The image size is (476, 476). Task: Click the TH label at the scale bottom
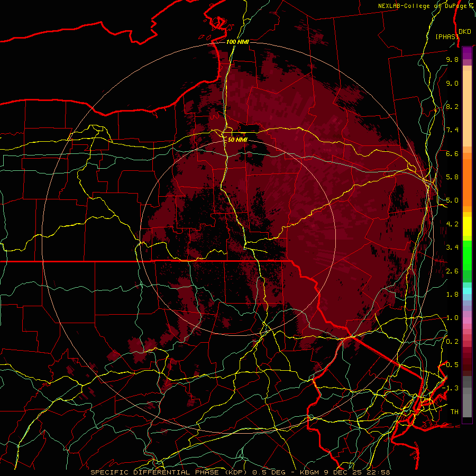pyautogui.click(x=454, y=412)
